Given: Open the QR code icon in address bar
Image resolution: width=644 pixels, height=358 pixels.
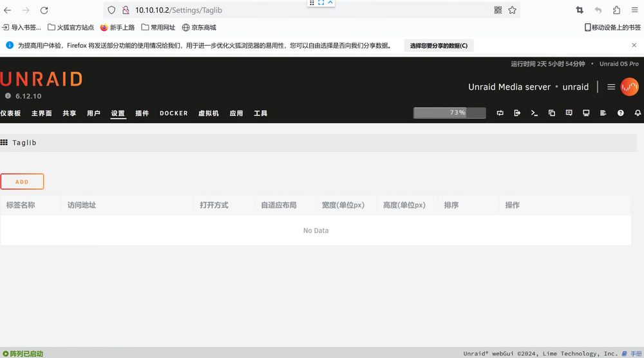Looking at the screenshot, I should click(x=498, y=10).
